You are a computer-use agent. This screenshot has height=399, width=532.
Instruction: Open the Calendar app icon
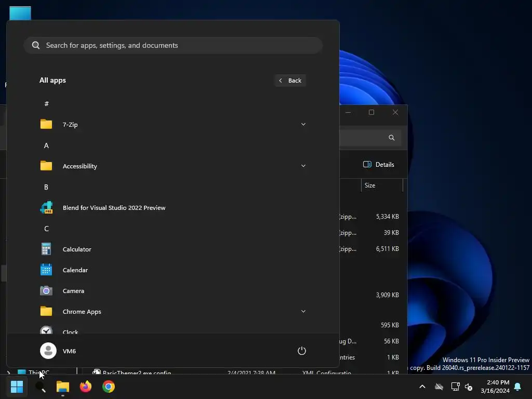tap(46, 270)
